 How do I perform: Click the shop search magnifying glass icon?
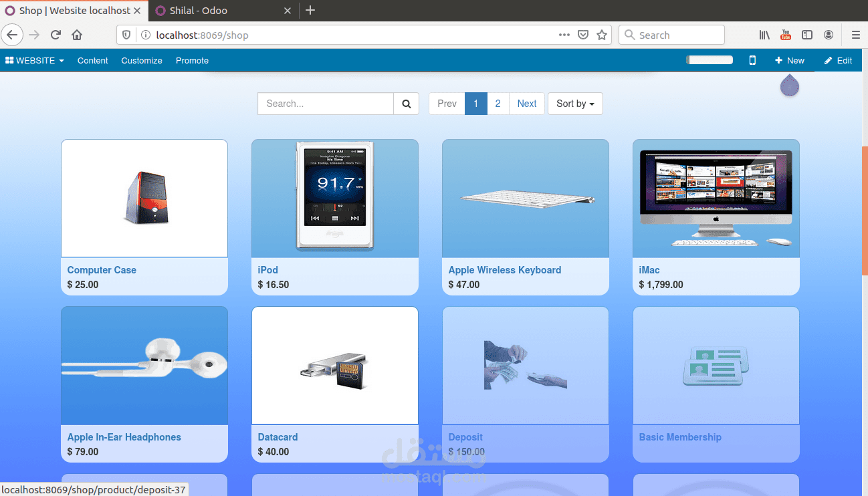406,104
